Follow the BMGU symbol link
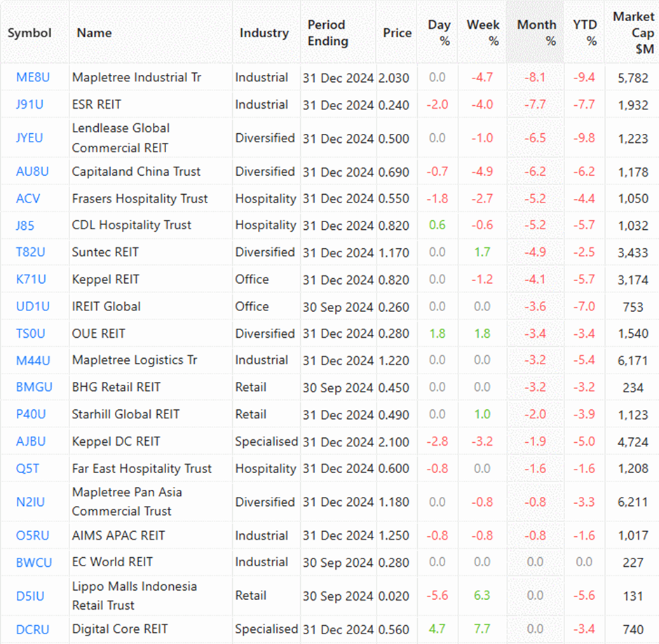The width and height of the screenshot is (659, 644). 34,387
